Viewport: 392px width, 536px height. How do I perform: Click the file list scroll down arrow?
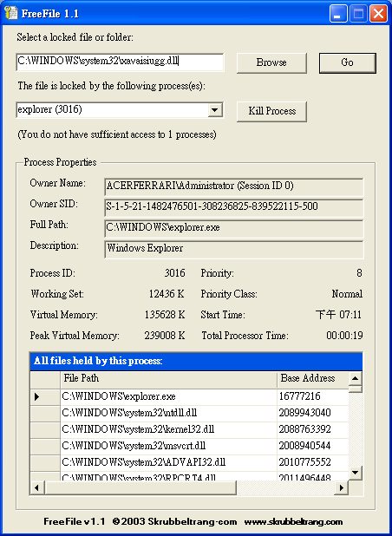pyautogui.click(x=356, y=473)
